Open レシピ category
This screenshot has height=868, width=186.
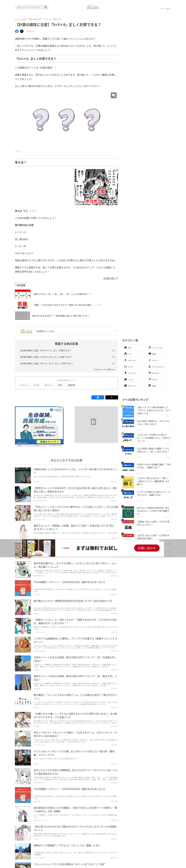click(x=134, y=379)
